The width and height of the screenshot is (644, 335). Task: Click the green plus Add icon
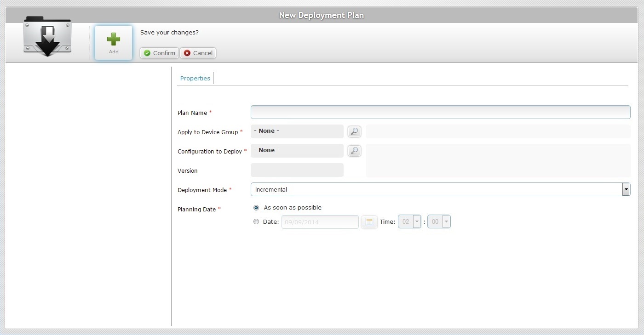tap(114, 40)
